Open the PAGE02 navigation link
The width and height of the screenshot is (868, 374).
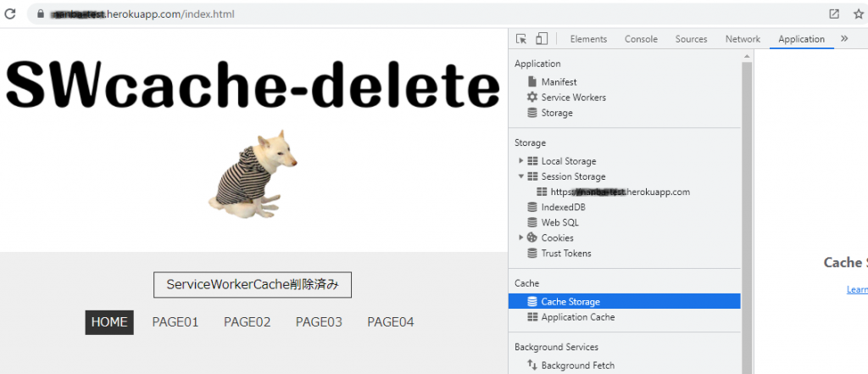247,322
